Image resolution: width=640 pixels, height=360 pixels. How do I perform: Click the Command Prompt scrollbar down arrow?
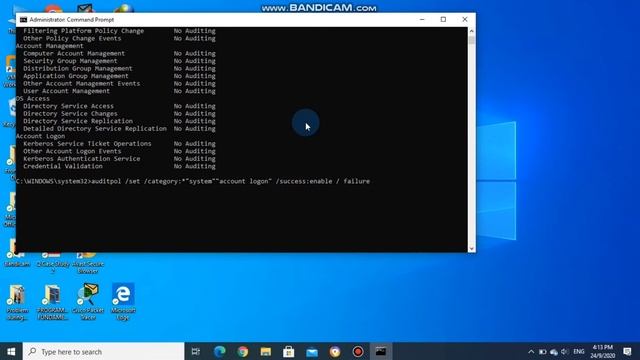471,248
